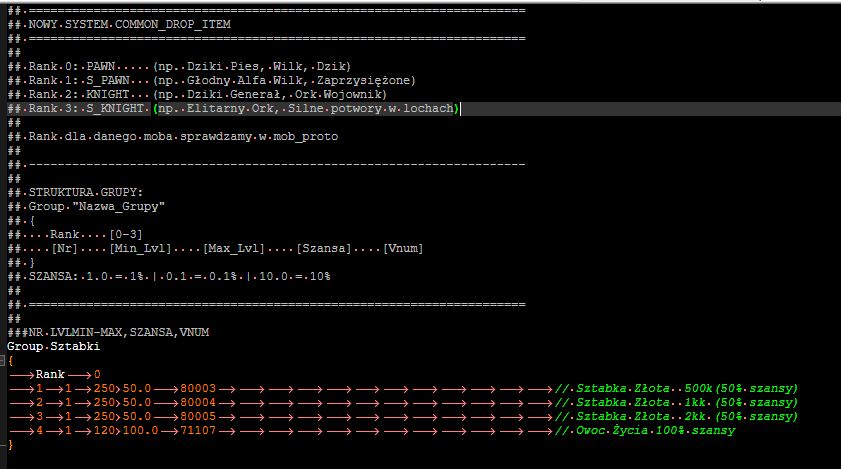Click the highlighted 'Rank 3: S_KNIGHT' line
The width and height of the screenshot is (841, 469).
tap(233, 108)
